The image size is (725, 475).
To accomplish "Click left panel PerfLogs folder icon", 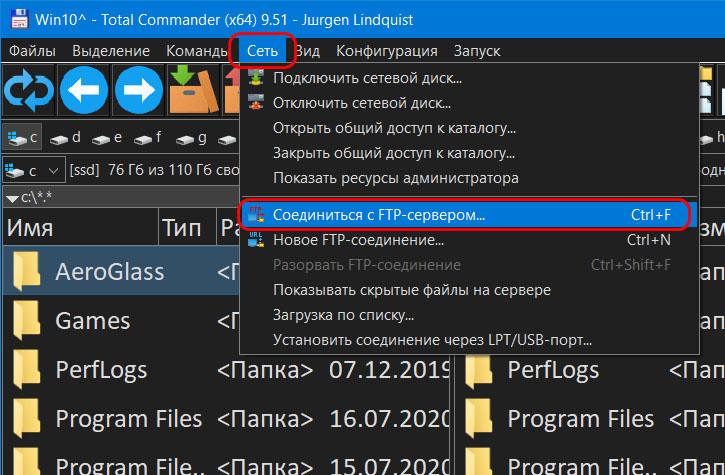I will [26, 369].
